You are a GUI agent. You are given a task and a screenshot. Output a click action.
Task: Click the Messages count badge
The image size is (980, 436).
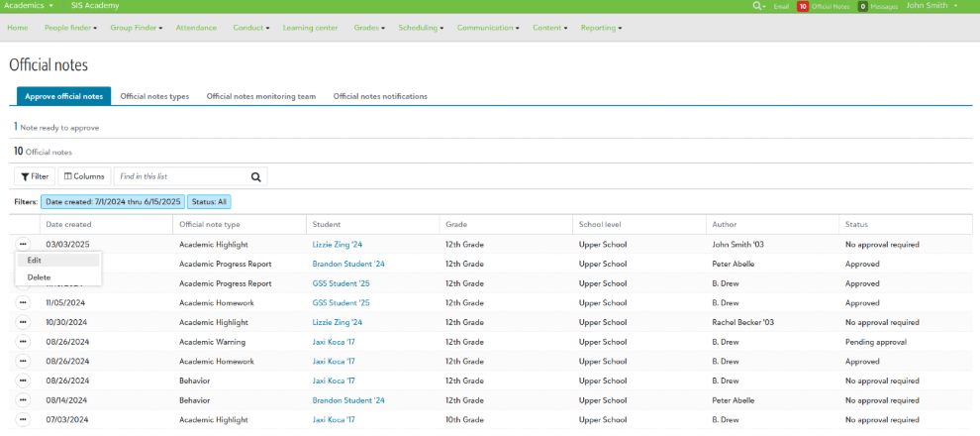pos(862,6)
